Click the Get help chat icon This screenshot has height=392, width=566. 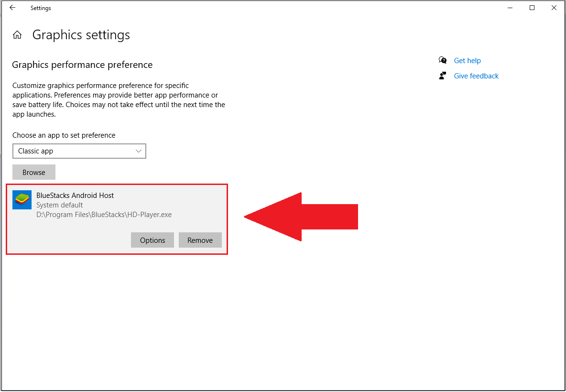click(443, 60)
